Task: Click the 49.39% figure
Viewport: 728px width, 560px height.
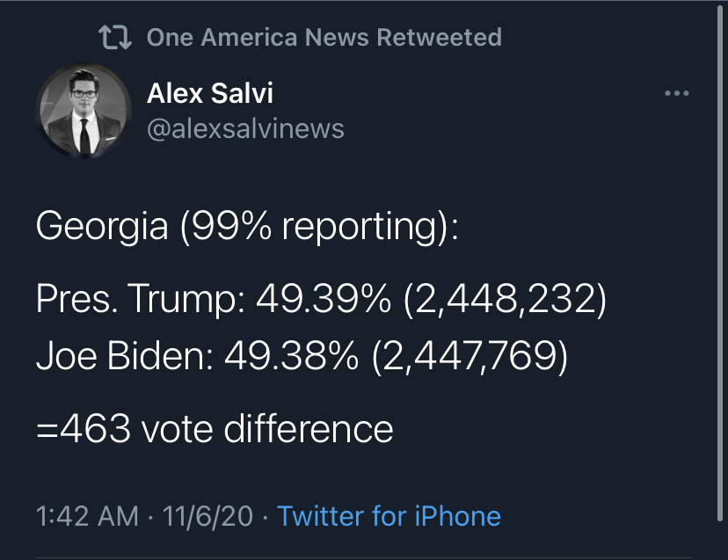Action: pyautogui.click(x=324, y=298)
